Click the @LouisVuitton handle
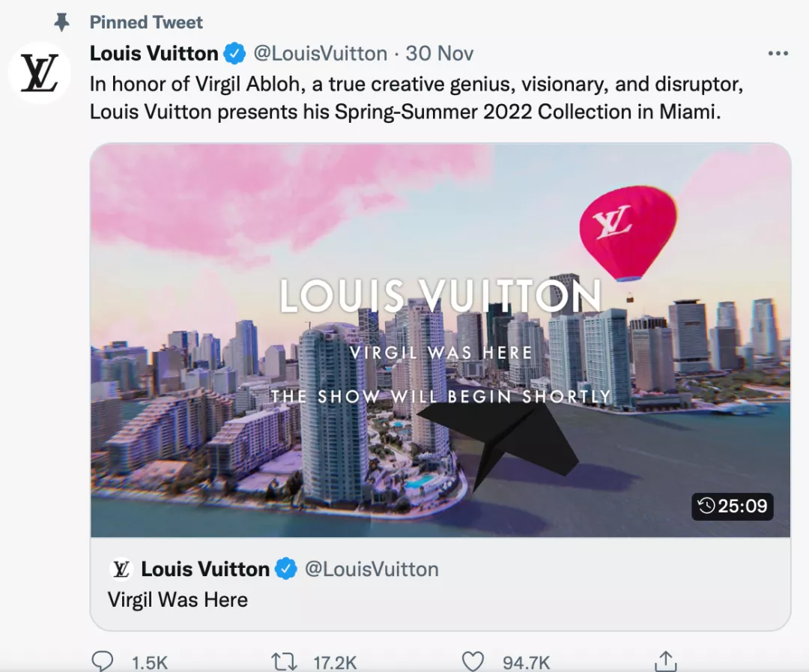Image resolution: width=809 pixels, height=672 pixels. tap(319, 53)
